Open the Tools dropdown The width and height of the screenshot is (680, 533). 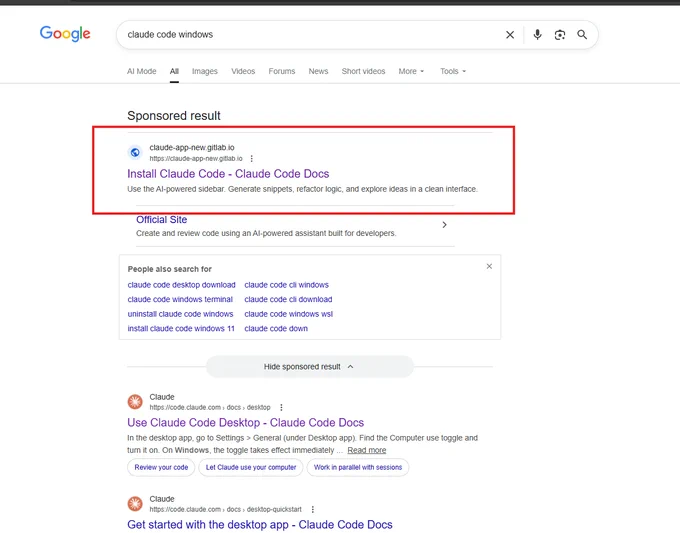coord(453,71)
